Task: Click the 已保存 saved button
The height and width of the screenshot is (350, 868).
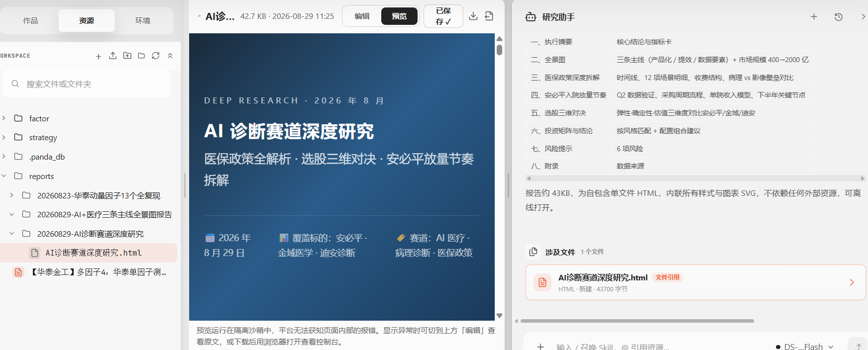Action: 443,16
